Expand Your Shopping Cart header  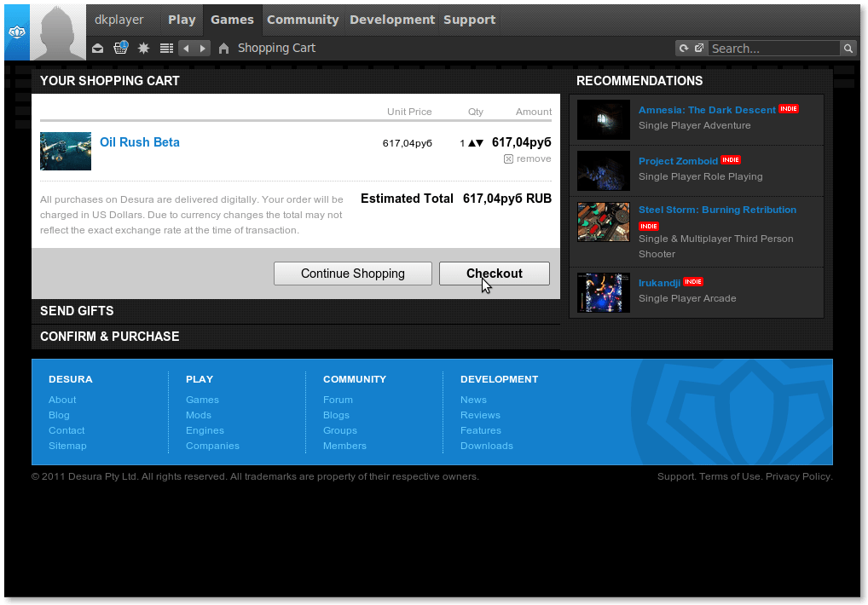(x=296, y=81)
